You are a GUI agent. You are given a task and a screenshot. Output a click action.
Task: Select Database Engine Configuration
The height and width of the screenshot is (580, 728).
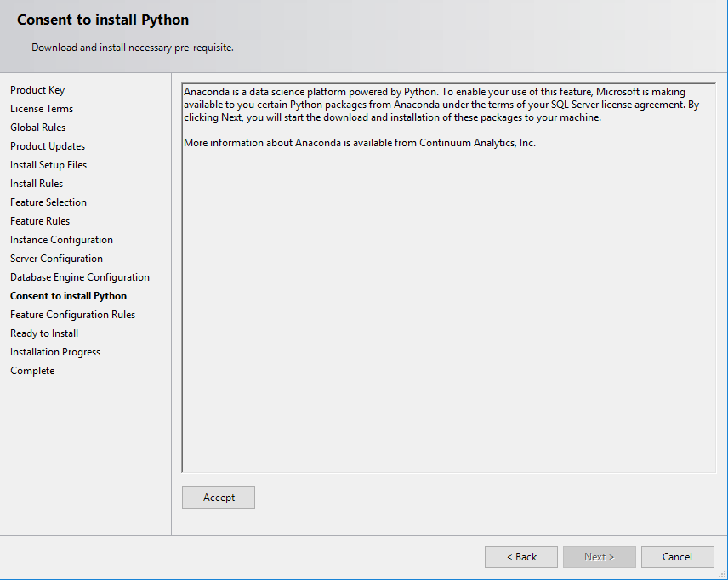click(x=79, y=276)
